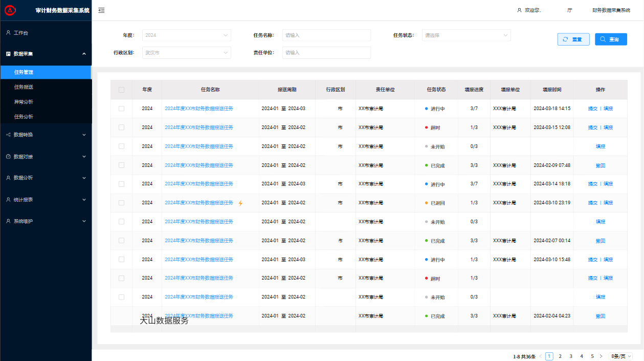The width and height of the screenshot is (644, 361).
Task: Click 填报 in the 2024-03-14 18:18 row
Action: point(608,184)
